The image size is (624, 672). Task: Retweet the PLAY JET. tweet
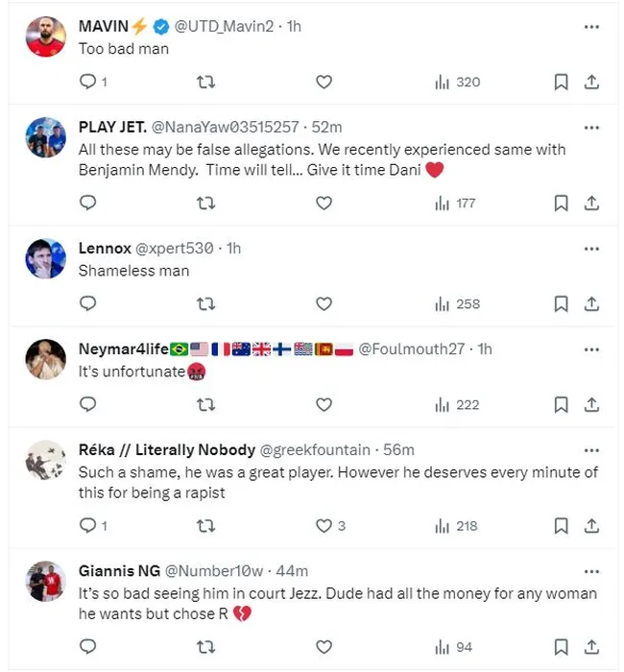click(205, 203)
